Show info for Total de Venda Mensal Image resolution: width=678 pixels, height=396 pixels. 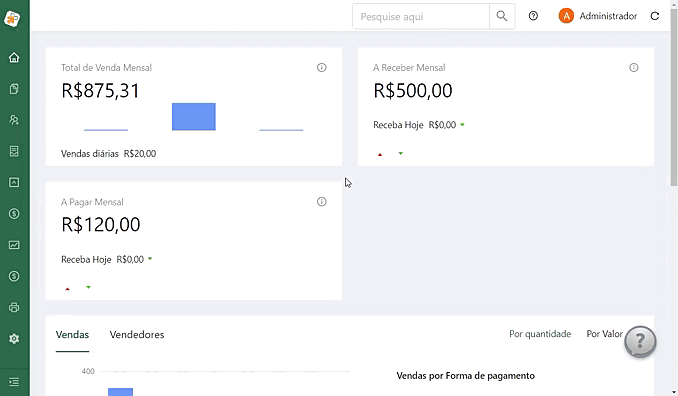322,67
